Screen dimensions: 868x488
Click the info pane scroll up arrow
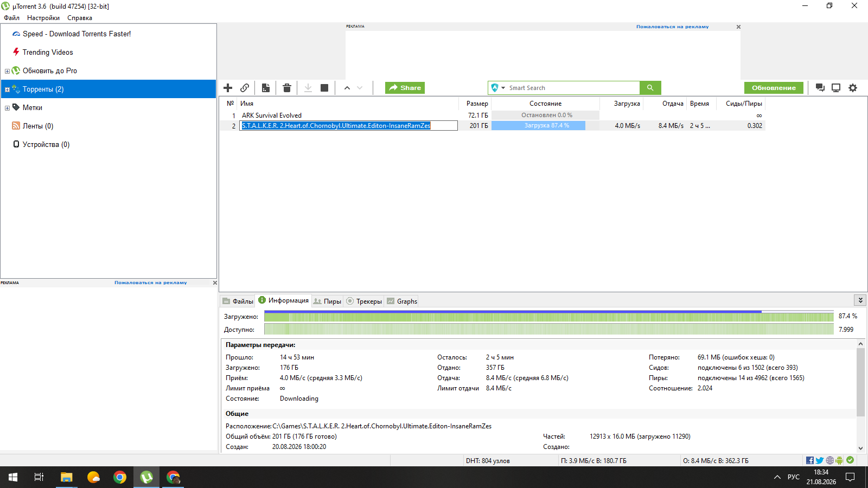pos(860,344)
